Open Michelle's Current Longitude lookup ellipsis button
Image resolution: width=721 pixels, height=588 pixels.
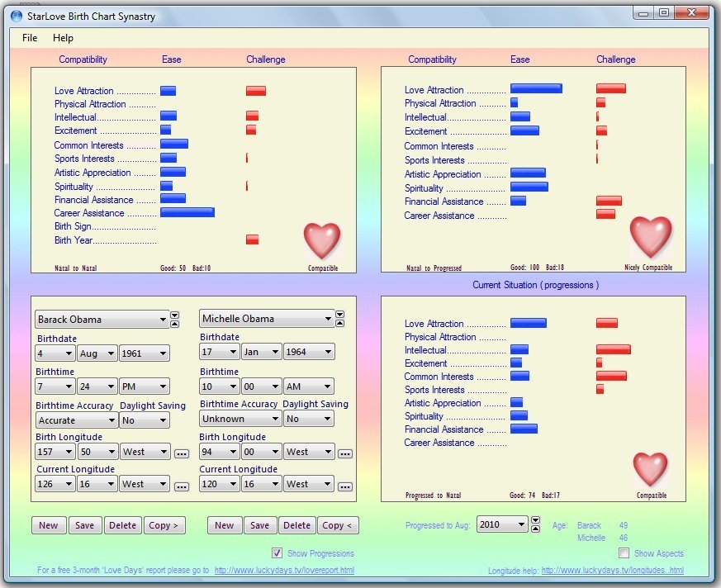tap(345, 486)
